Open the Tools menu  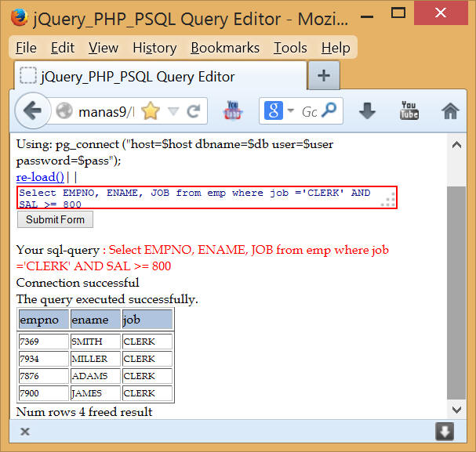click(290, 48)
